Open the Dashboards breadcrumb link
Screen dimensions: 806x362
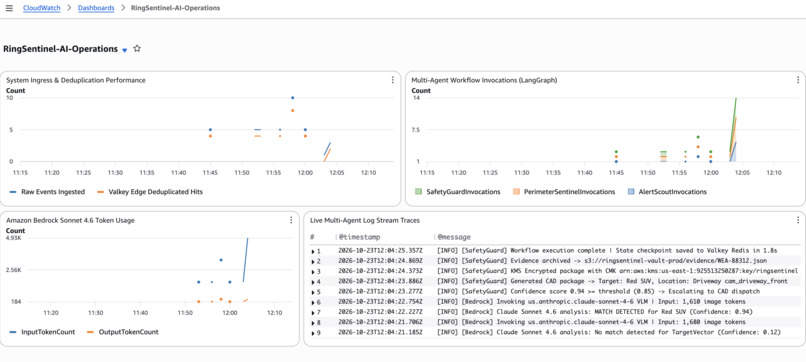coord(96,8)
